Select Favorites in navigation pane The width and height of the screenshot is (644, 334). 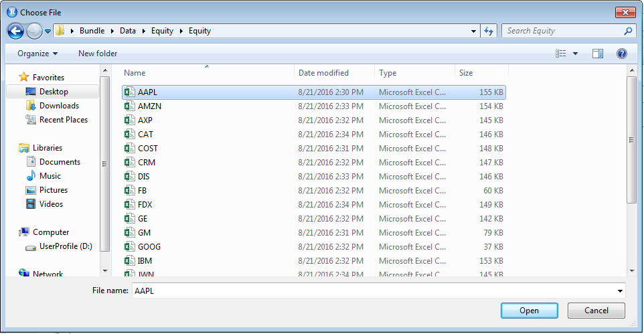coord(48,77)
